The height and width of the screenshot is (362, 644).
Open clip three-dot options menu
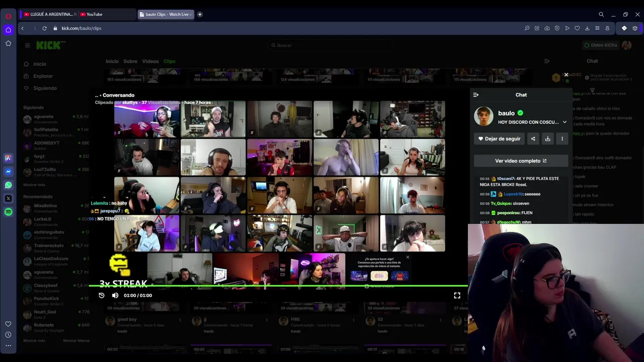562,139
